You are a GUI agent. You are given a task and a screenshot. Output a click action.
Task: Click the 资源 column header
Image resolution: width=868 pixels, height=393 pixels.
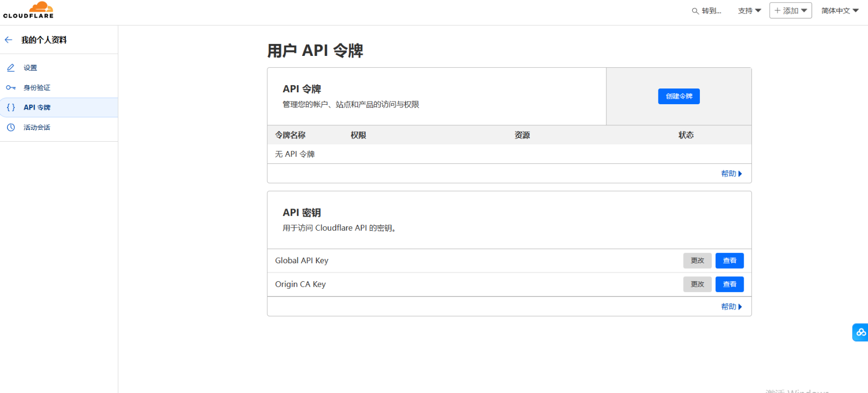pyautogui.click(x=522, y=135)
